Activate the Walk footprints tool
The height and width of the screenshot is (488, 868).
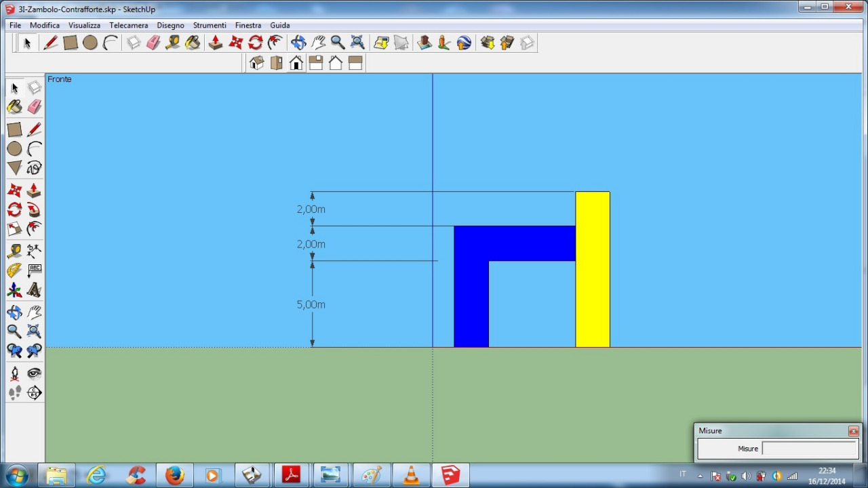coord(14,393)
